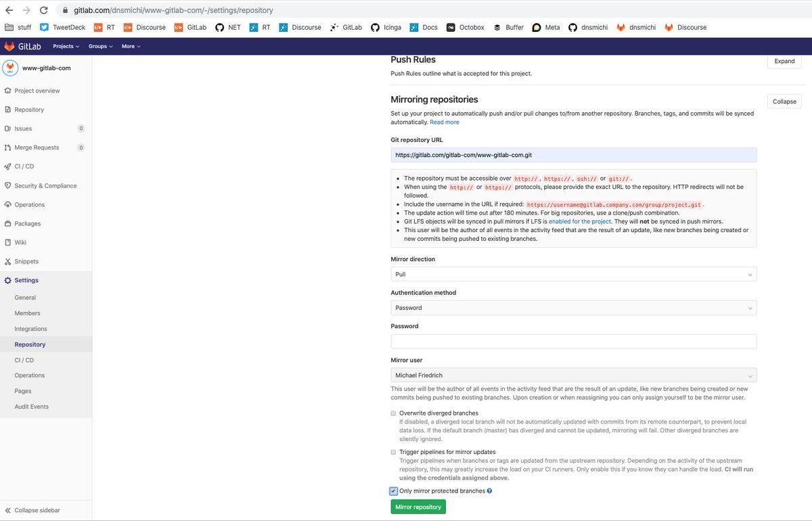Expand the Push Rules section
The image size is (812, 521).
click(x=784, y=61)
